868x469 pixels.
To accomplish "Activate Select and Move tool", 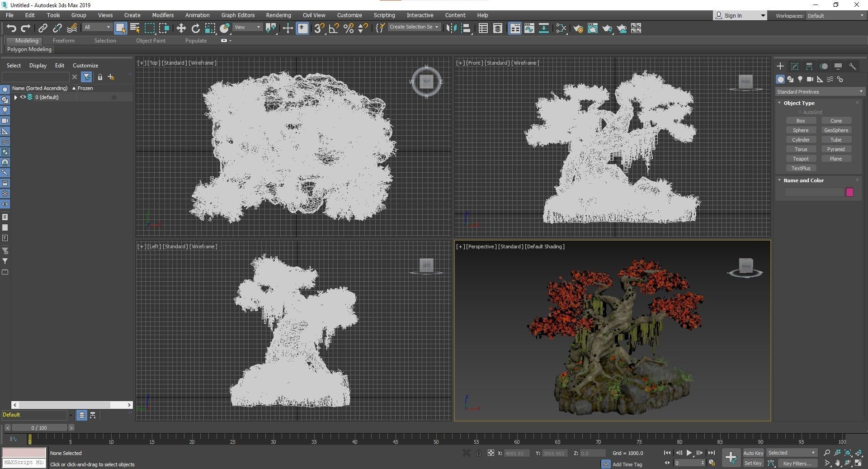I will [x=181, y=28].
